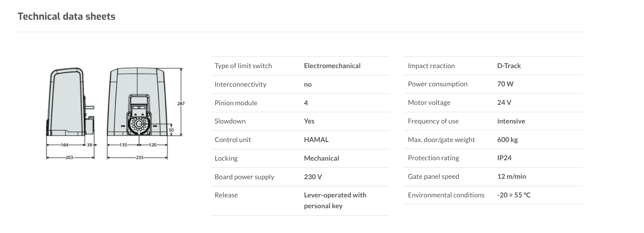Select the HAMAL control unit value

pyautogui.click(x=316, y=140)
